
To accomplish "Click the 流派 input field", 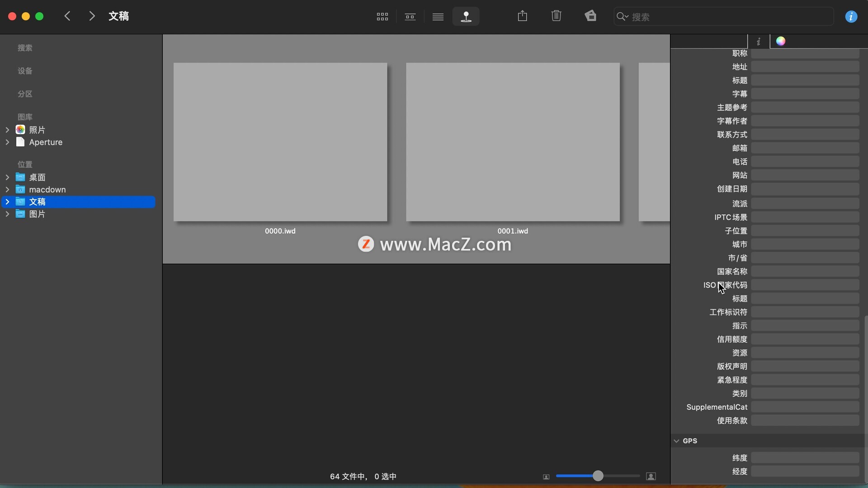I will [x=805, y=203].
